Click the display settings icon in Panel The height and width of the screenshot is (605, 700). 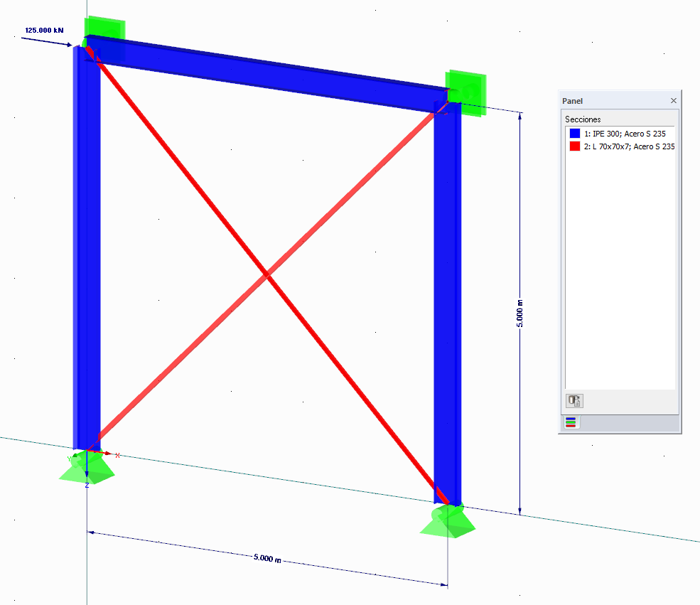574,400
